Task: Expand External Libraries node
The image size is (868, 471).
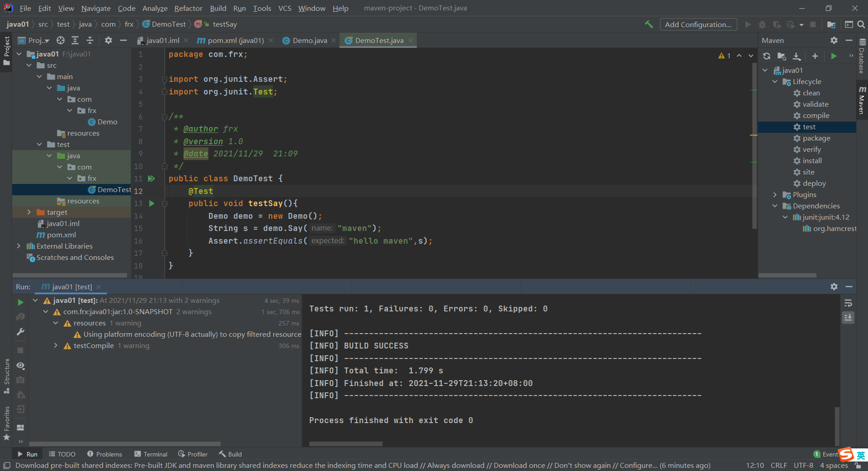Action: [x=19, y=246]
